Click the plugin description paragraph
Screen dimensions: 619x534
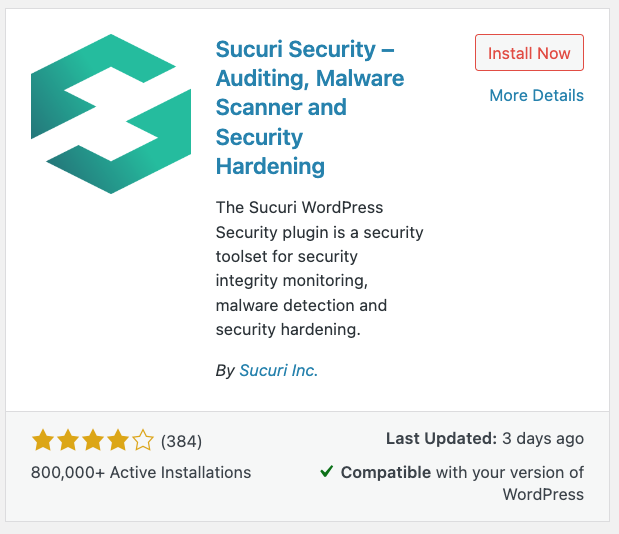click(x=319, y=268)
